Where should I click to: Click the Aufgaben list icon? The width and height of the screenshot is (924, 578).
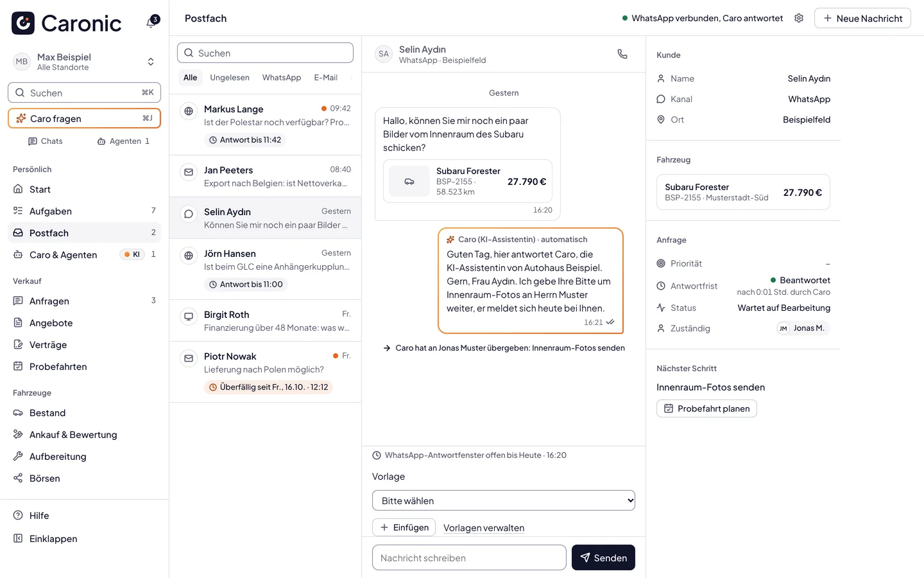point(18,211)
